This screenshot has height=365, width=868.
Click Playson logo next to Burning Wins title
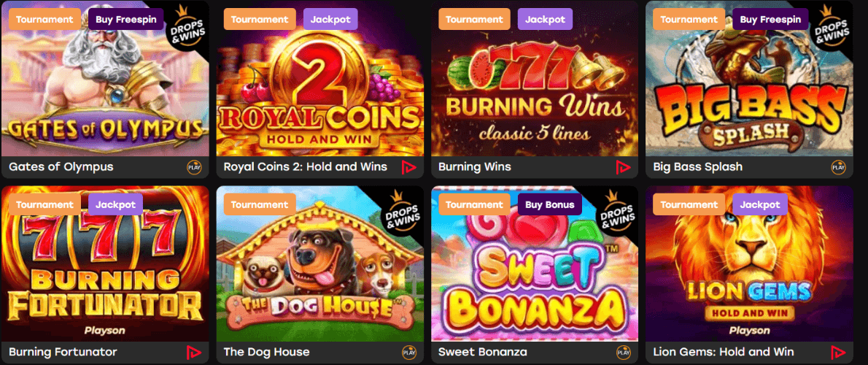click(624, 166)
